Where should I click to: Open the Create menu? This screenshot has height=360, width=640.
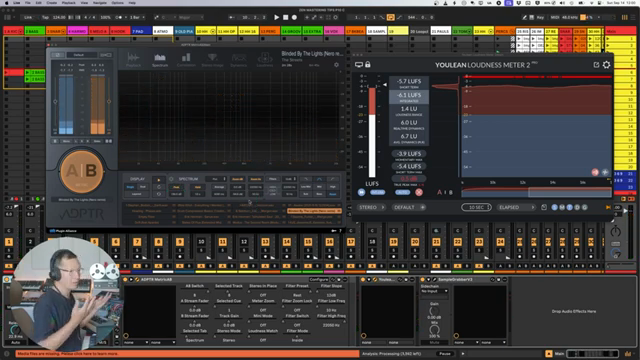[51, 3]
